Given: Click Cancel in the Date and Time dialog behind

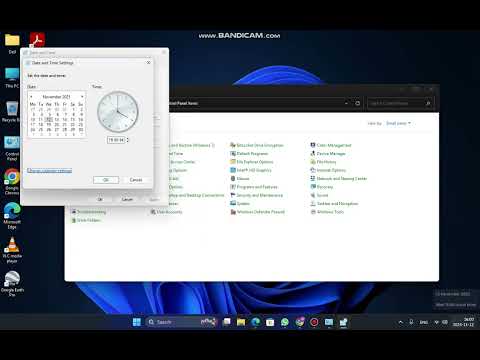Looking at the screenshot, I should (127, 199).
